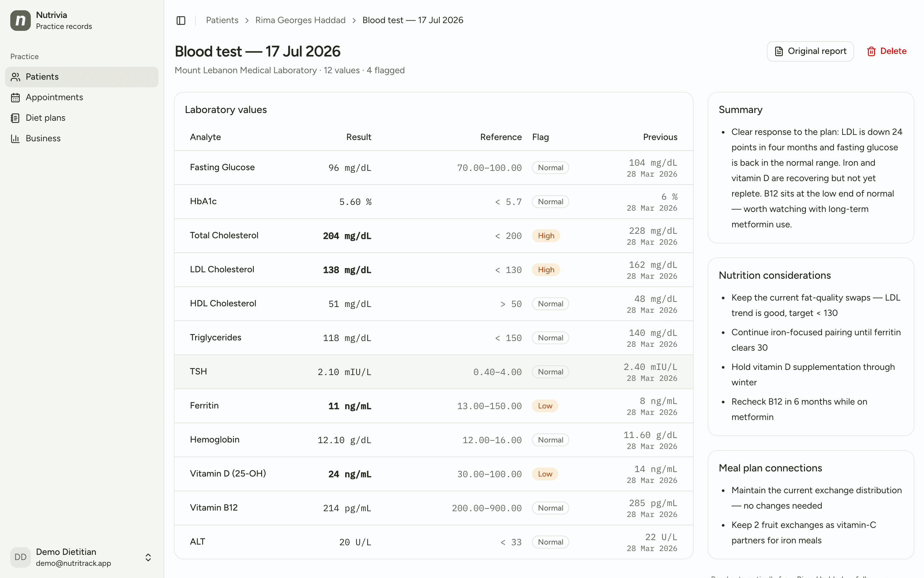Click the Business bar chart icon

click(x=15, y=138)
